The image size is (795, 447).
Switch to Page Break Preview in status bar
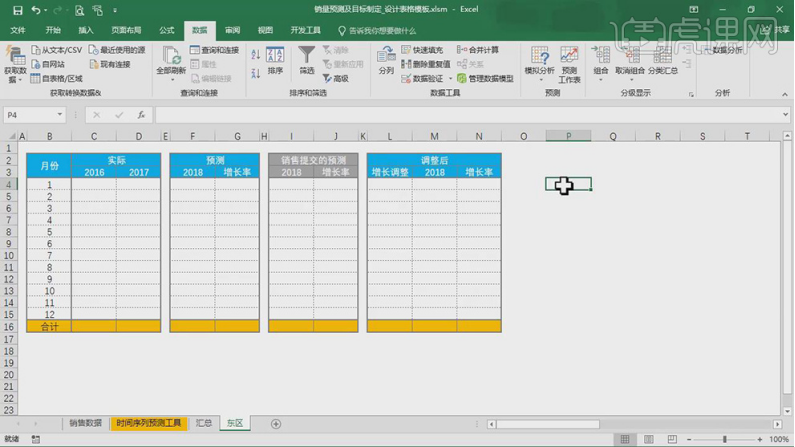tap(672, 439)
